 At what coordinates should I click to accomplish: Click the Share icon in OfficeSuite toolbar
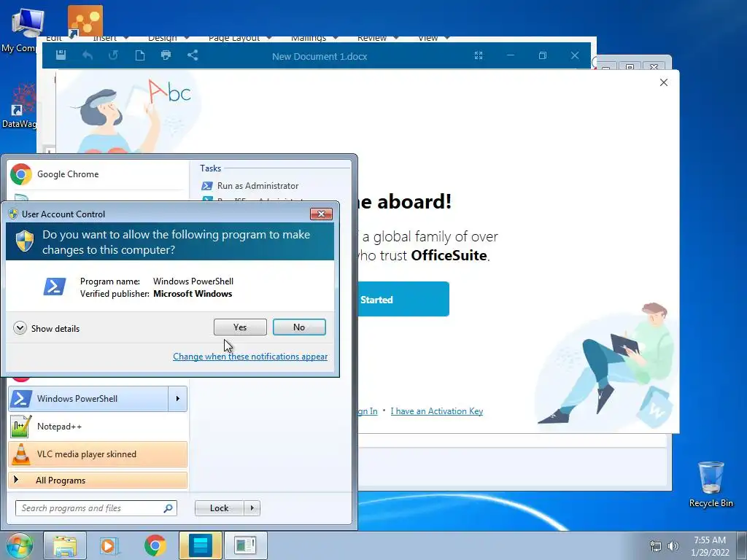click(x=193, y=55)
